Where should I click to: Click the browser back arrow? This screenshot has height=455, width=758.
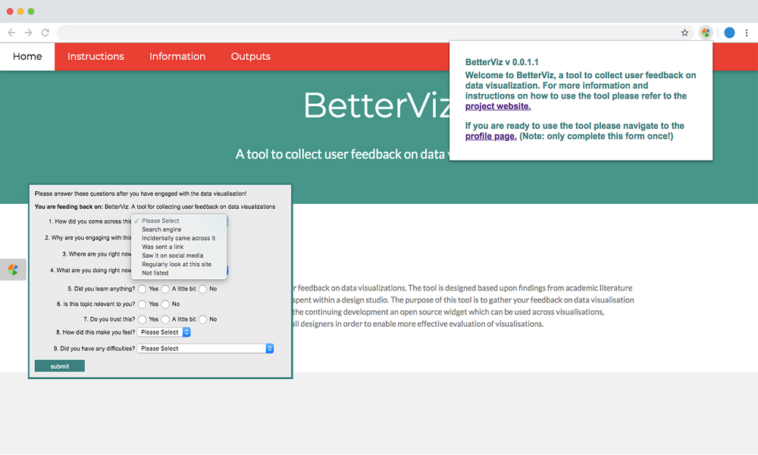tap(12, 33)
